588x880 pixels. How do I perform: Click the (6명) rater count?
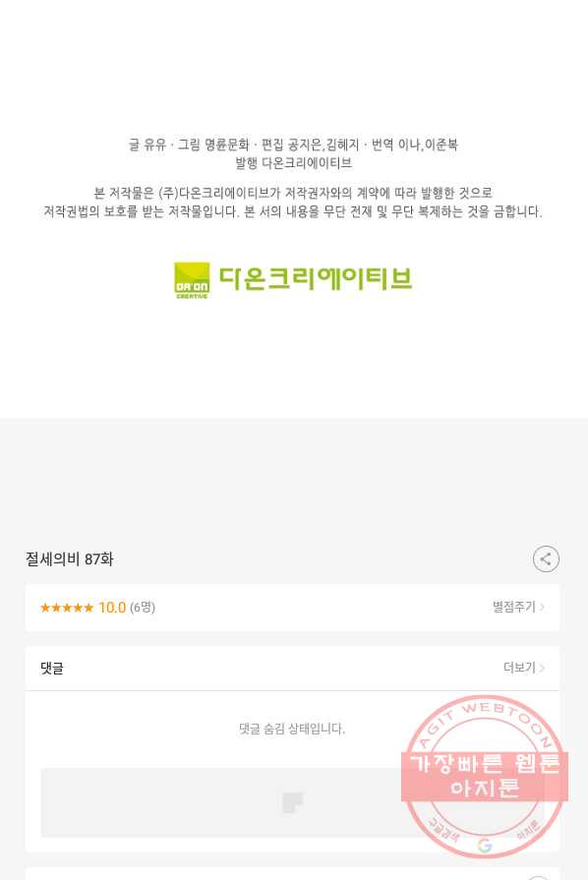coord(143,608)
